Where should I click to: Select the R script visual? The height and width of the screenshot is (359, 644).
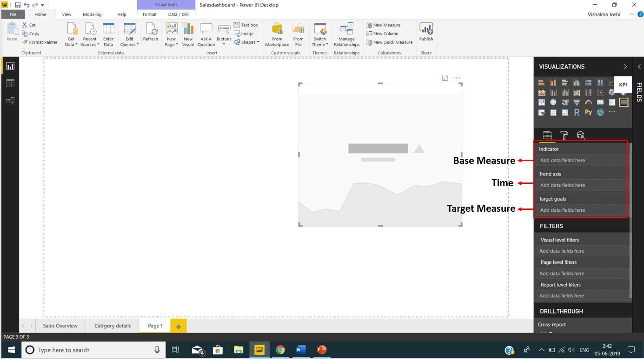tap(577, 112)
